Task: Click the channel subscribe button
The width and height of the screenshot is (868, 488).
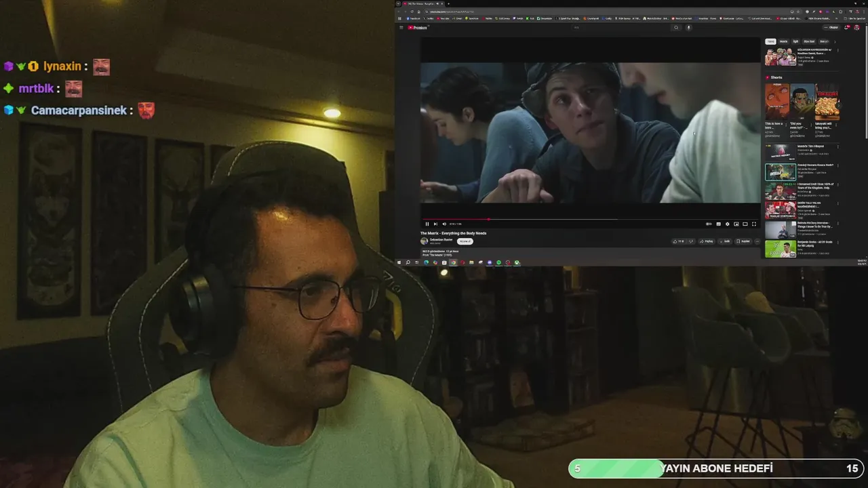Action: [x=465, y=241]
